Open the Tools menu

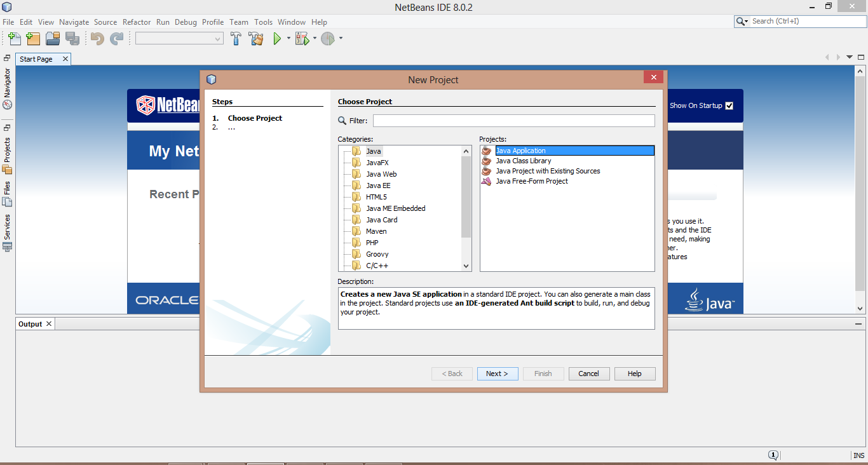coord(263,22)
